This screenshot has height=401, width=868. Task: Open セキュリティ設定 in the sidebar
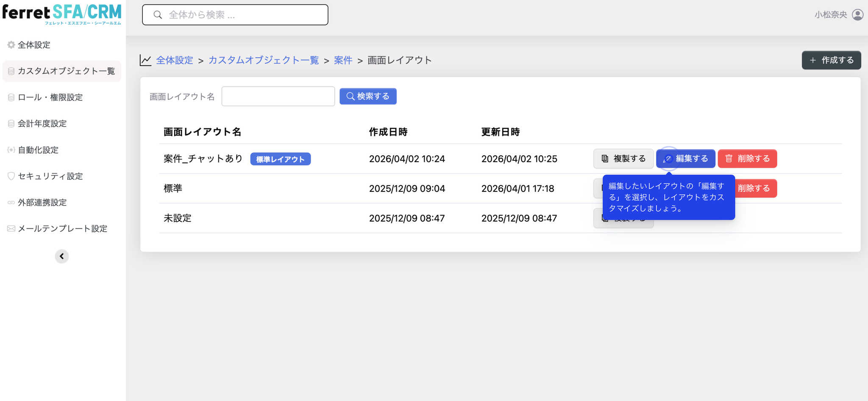pos(62,176)
